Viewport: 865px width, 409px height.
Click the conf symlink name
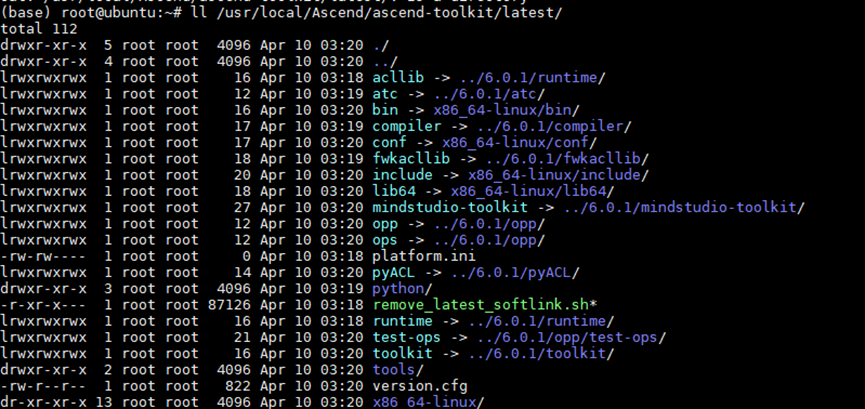click(389, 142)
